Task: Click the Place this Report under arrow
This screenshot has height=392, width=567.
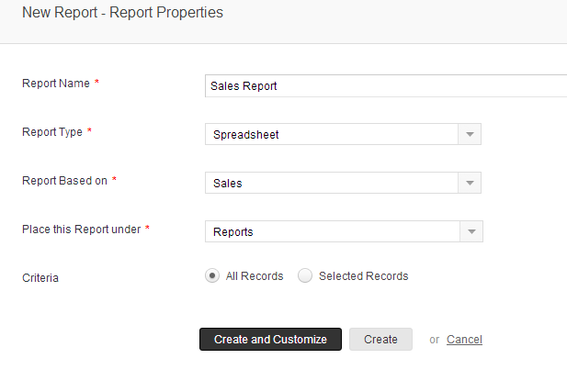Action: coord(471,232)
